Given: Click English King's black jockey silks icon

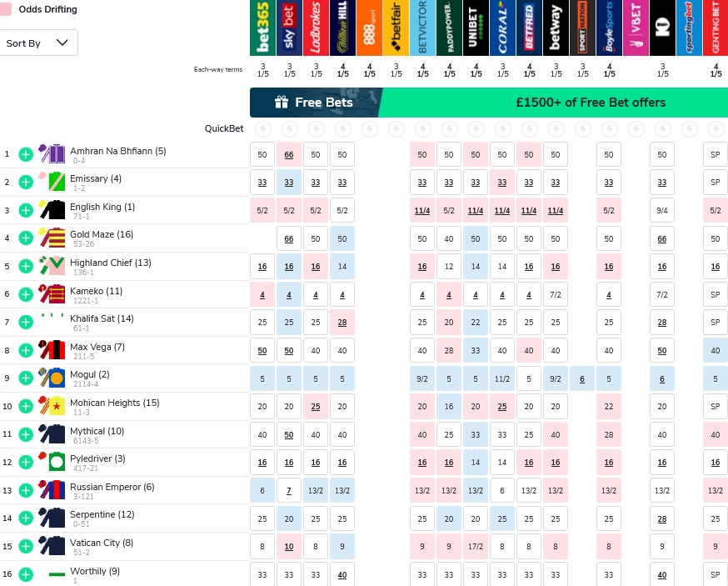Looking at the screenshot, I should click(x=52, y=209).
